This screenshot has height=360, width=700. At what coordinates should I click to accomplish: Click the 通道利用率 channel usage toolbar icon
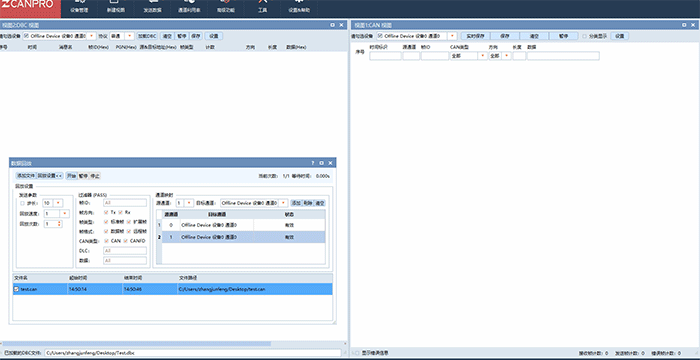[x=189, y=6]
